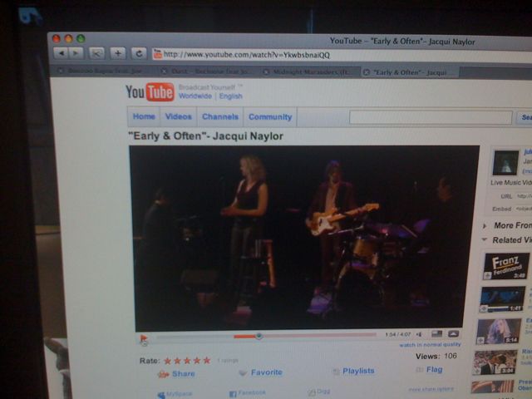Go to the Channels tab
Image resolution: width=532 pixels, height=399 pixels.
click(x=220, y=117)
